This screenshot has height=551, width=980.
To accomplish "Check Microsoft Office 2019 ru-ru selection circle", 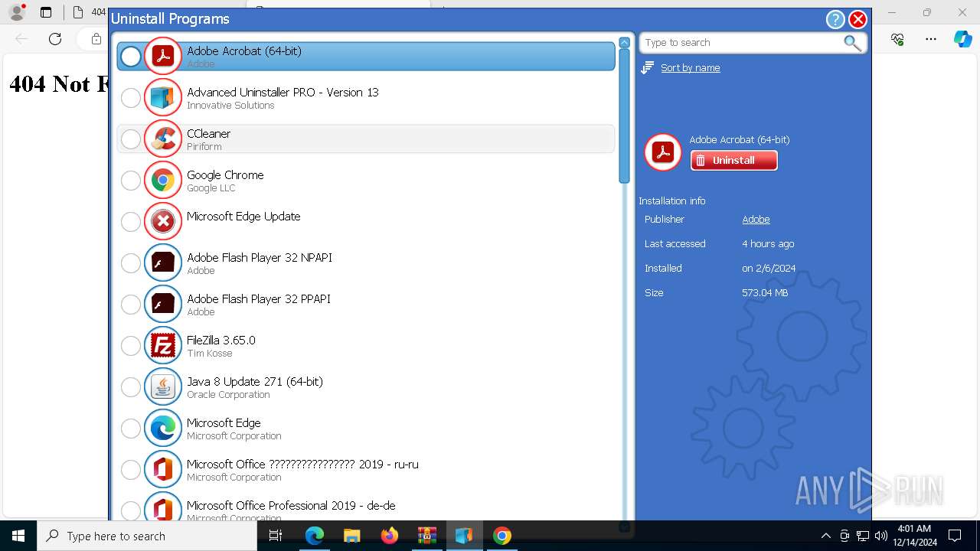I will pyautogui.click(x=131, y=469).
